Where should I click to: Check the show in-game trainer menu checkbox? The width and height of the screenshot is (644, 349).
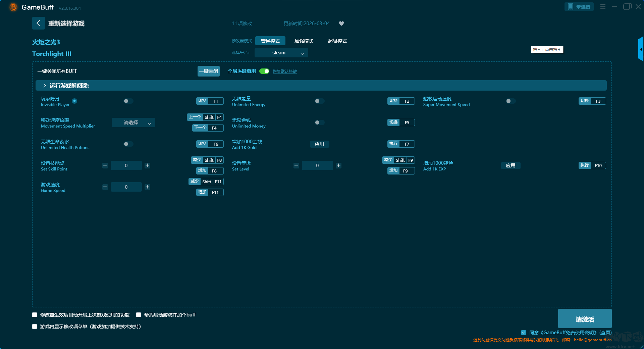(x=35, y=327)
